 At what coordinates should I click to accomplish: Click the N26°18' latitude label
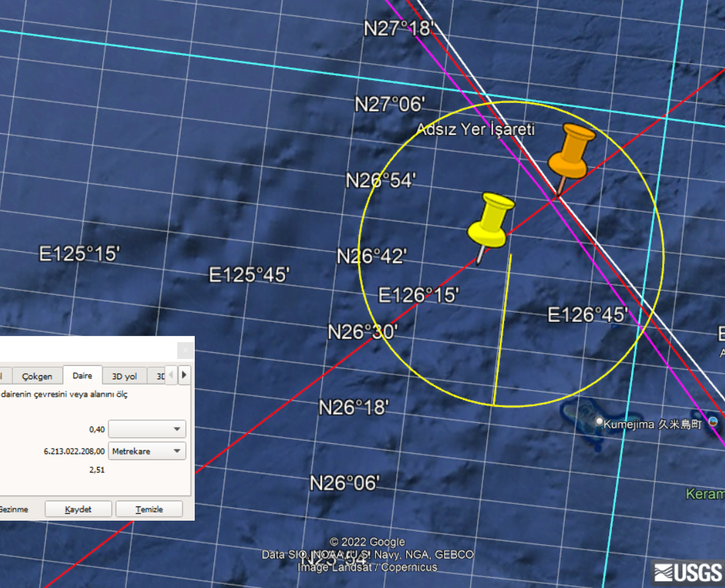(354, 407)
